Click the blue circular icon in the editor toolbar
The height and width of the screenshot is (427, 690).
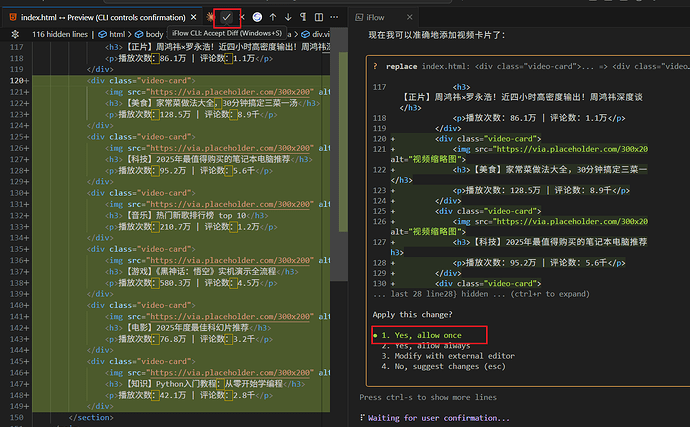click(x=258, y=17)
